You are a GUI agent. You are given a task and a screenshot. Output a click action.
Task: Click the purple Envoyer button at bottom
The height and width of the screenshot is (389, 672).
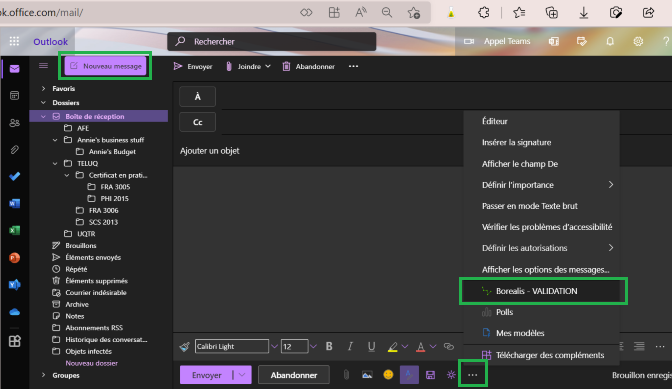(206, 375)
